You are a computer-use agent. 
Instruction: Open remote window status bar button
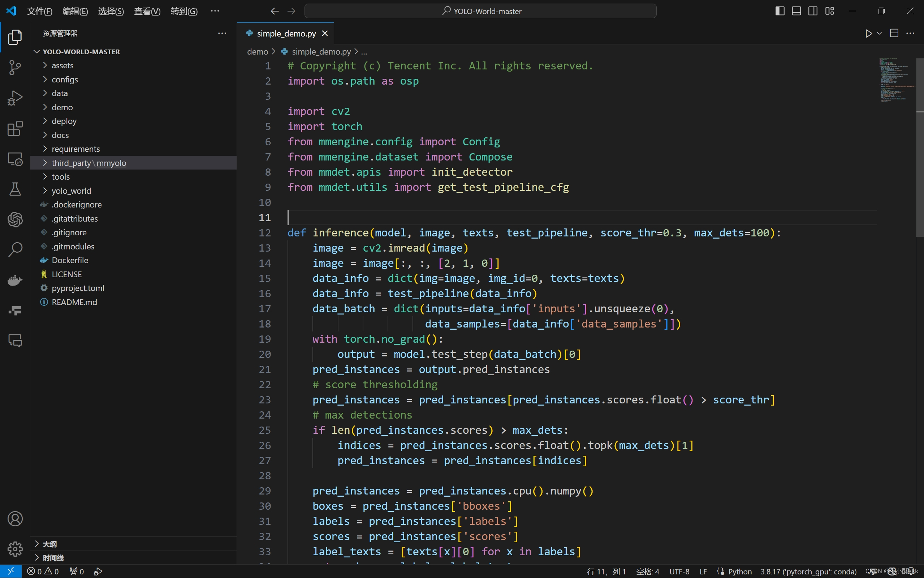[11, 571]
